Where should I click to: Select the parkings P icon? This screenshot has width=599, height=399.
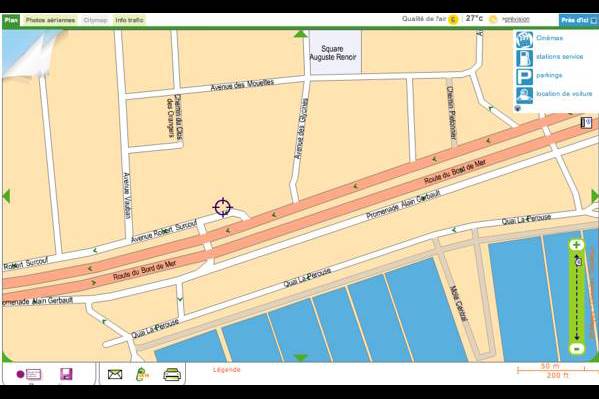pos(524,76)
